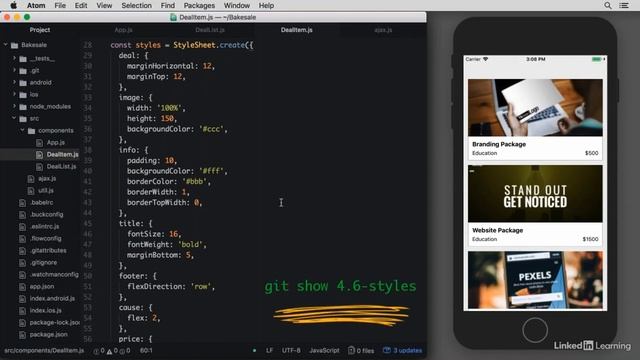Open Spotlight search icon
The image size is (640, 360).
(608, 5)
